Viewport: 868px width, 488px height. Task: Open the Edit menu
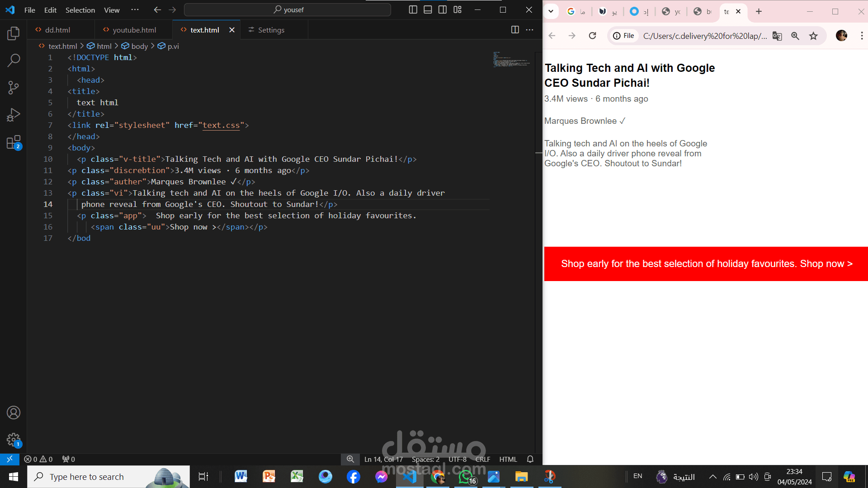(50, 10)
